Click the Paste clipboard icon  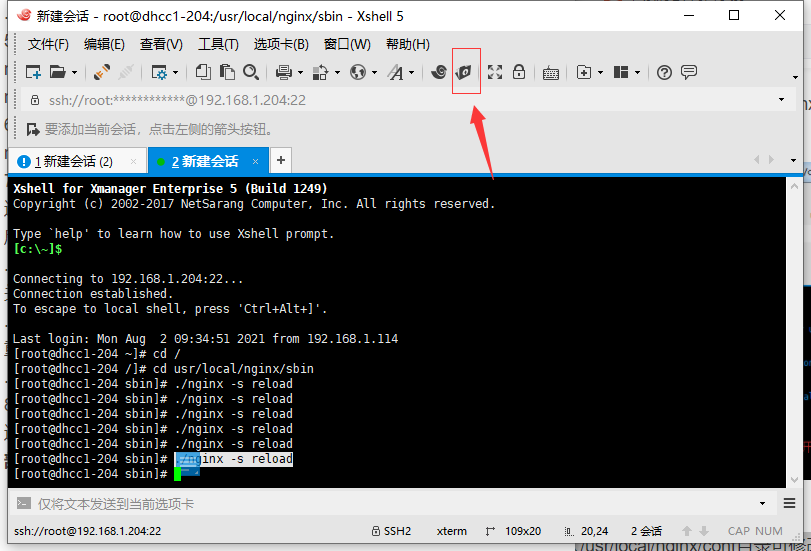227,72
